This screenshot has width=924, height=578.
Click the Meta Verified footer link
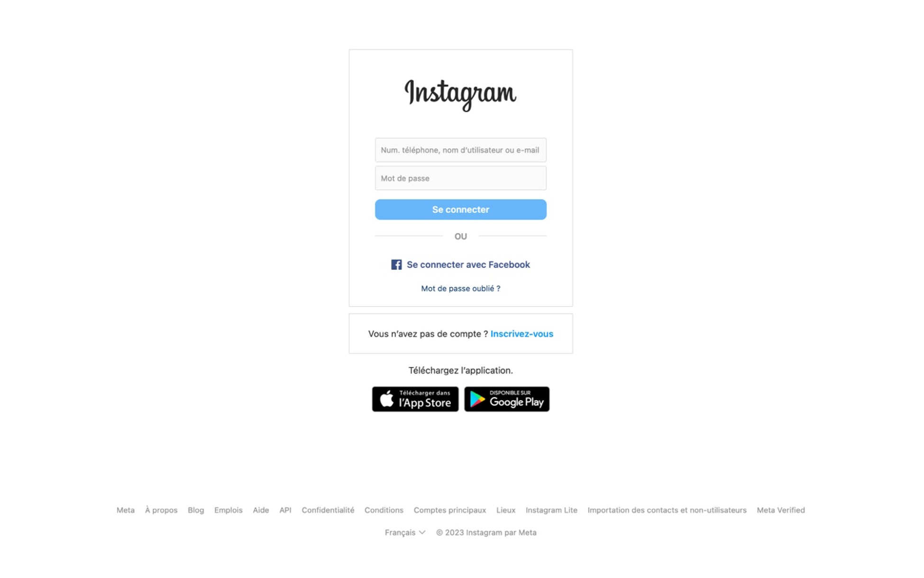(x=780, y=509)
